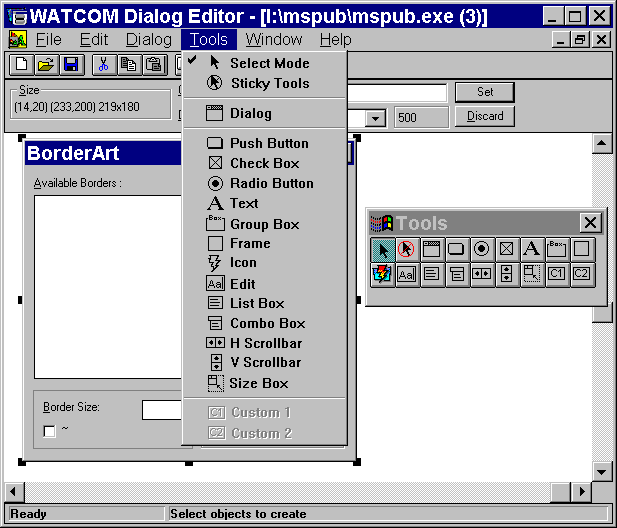The width and height of the screenshot is (617, 528).
Task: Click the Cut scissors toolbar icon
Action: (102, 64)
